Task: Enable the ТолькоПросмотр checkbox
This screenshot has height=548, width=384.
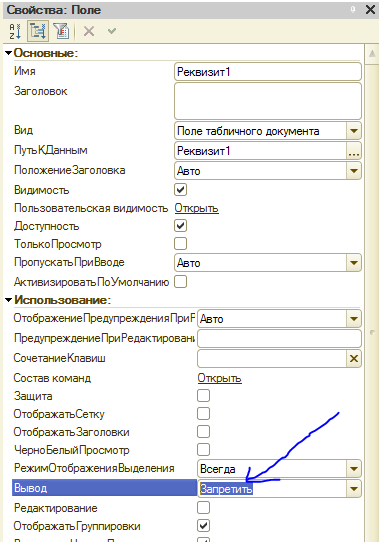Action: click(x=180, y=244)
